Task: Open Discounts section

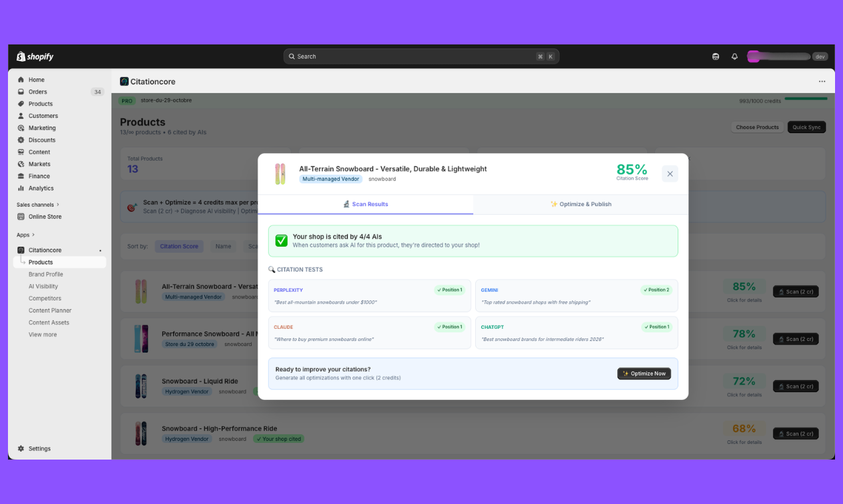Action: pos(42,140)
